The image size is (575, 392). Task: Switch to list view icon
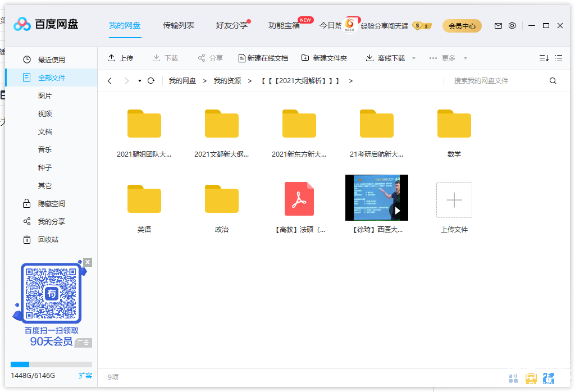pos(558,58)
